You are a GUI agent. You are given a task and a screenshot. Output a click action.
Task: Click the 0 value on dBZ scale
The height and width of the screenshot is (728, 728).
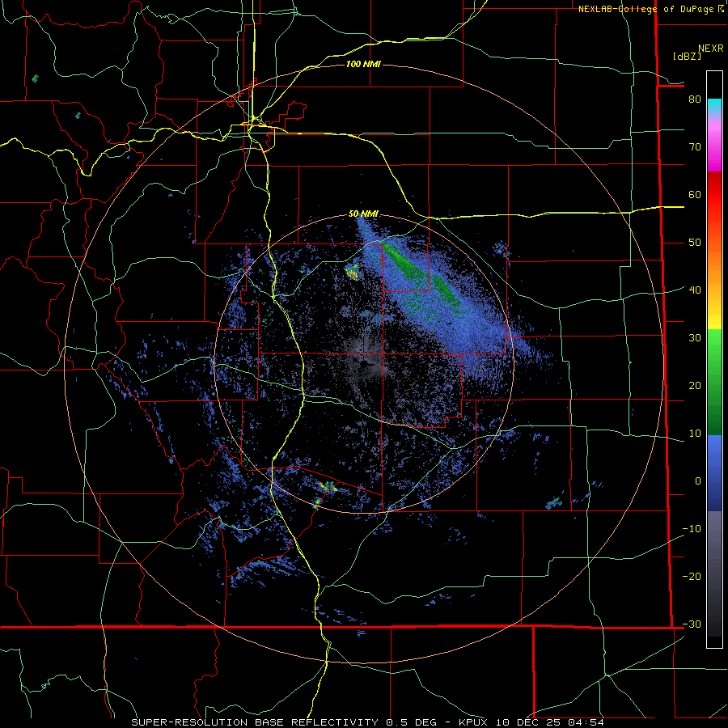point(698,481)
